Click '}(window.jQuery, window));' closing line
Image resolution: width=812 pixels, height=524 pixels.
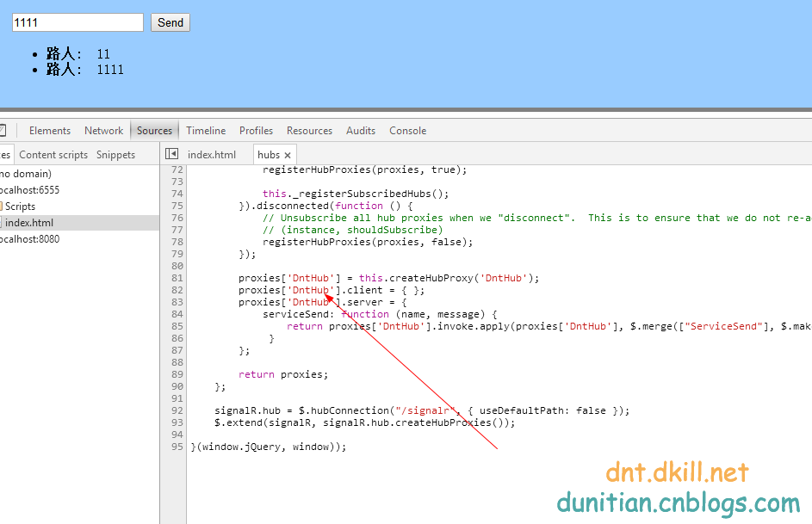(269, 447)
